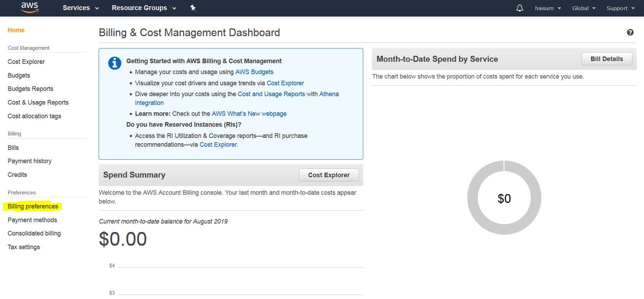Viewport: 644px width, 299px height.
Task: Open the notifications bell
Action: tap(520, 8)
